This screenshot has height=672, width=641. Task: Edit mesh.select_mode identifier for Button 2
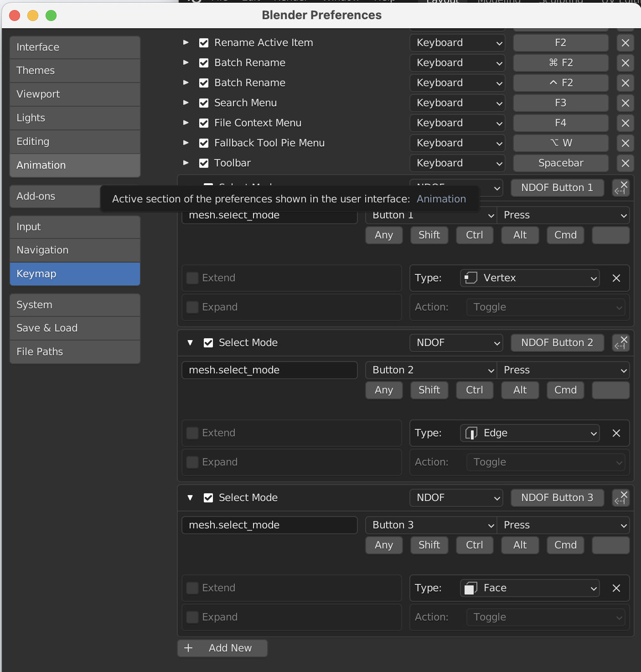coord(269,370)
